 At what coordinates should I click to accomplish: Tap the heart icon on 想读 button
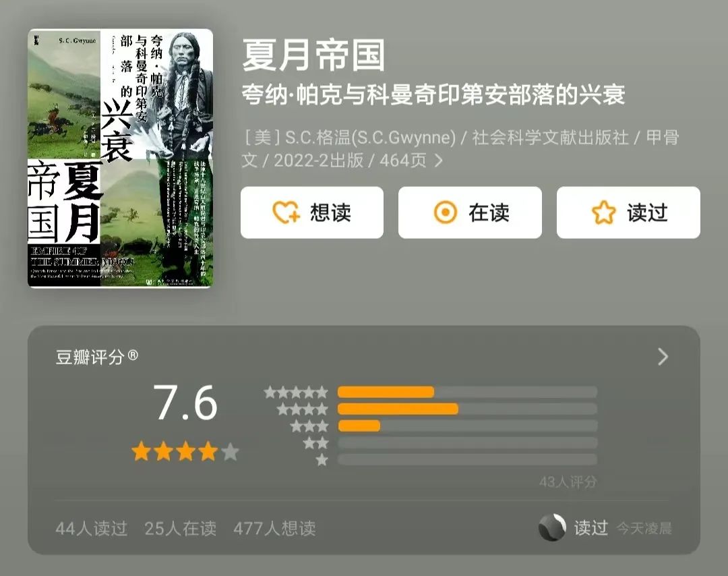click(286, 212)
